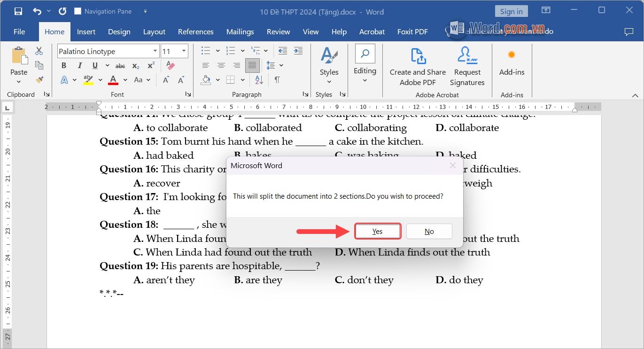
Task: Select the Format Painter brush
Action: pos(39,80)
